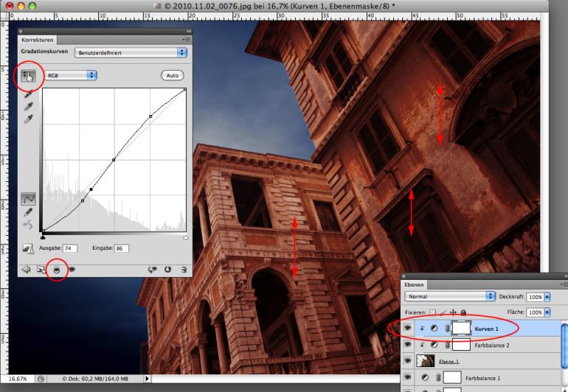
Task: Open the Korrekturen panel flyout menu
Action: [186, 40]
